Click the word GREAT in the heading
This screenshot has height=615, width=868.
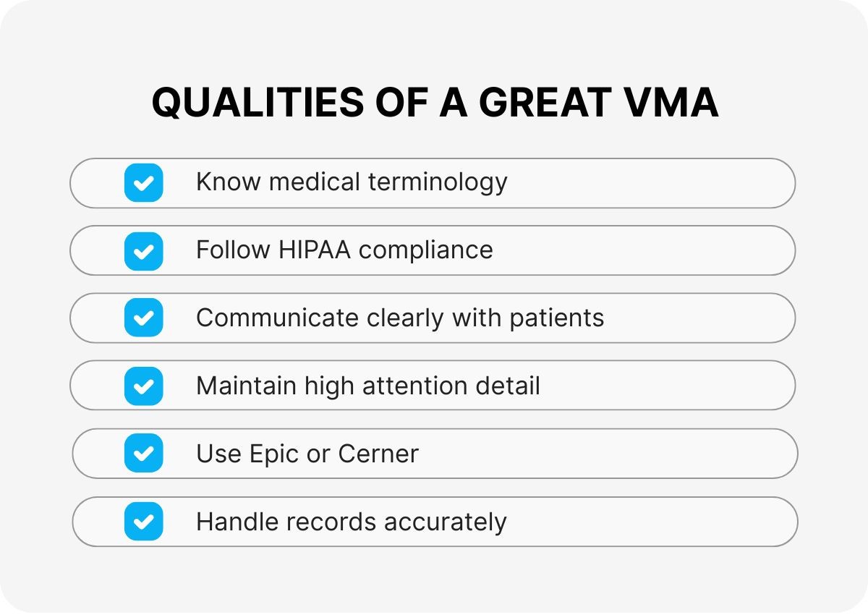pos(545,102)
